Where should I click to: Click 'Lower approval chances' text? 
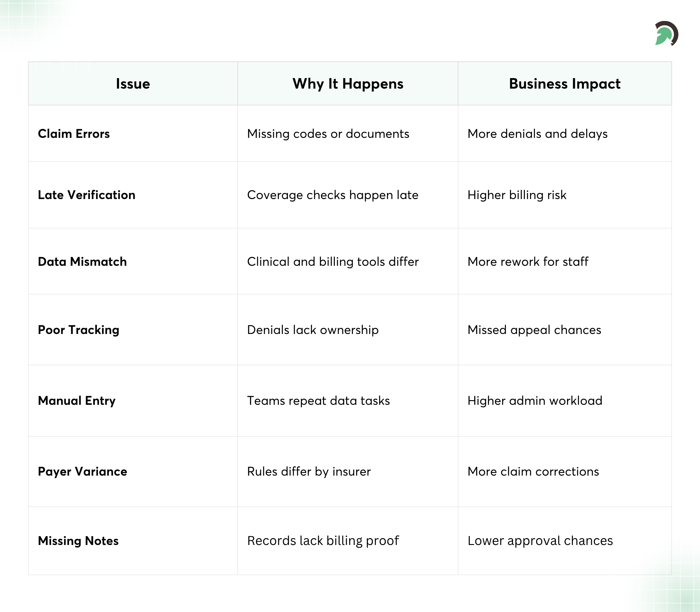540,541
